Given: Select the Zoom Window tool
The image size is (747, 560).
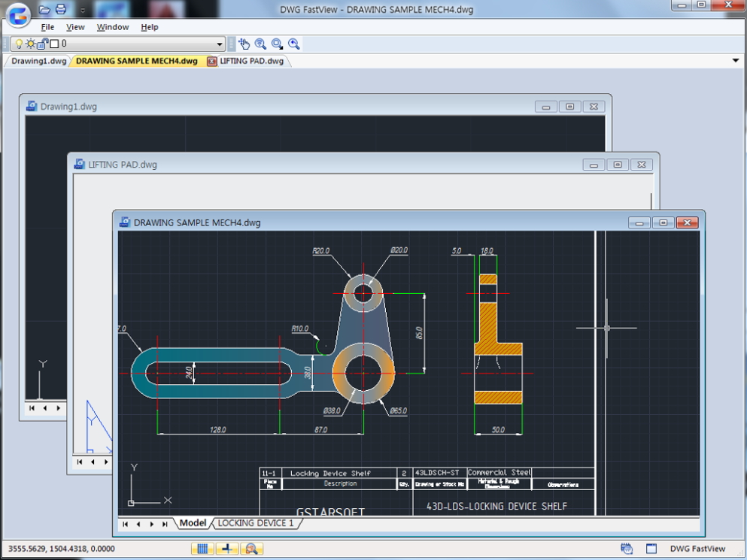Looking at the screenshot, I should click(x=278, y=44).
